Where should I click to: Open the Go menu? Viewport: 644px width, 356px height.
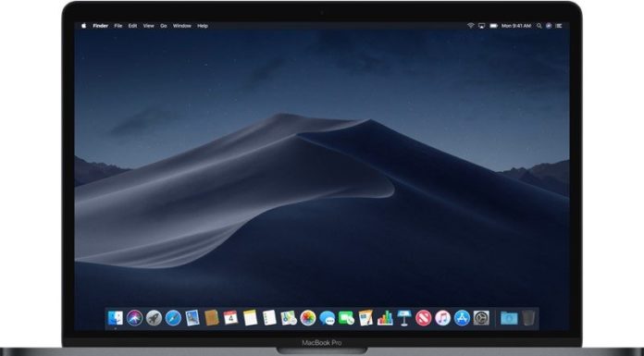tap(164, 26)
